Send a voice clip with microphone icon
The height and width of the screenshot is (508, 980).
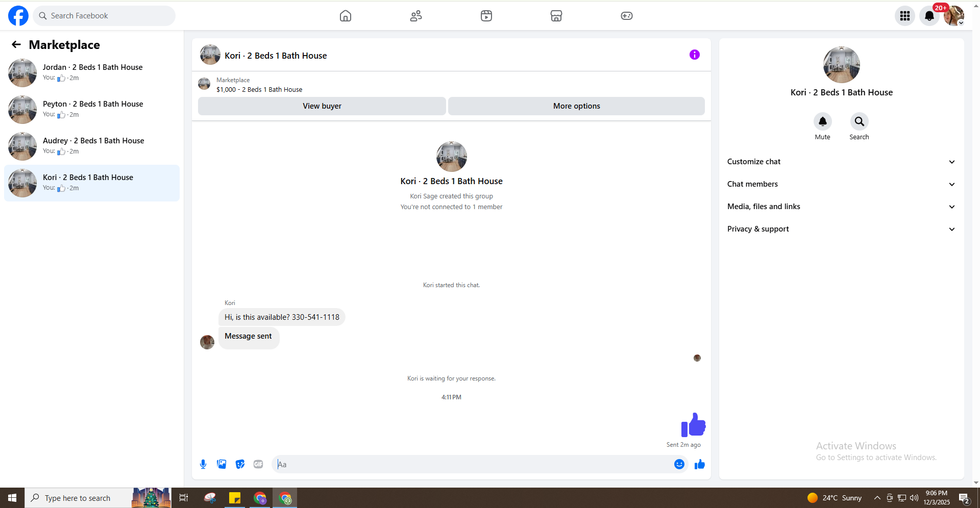point(203,464)
